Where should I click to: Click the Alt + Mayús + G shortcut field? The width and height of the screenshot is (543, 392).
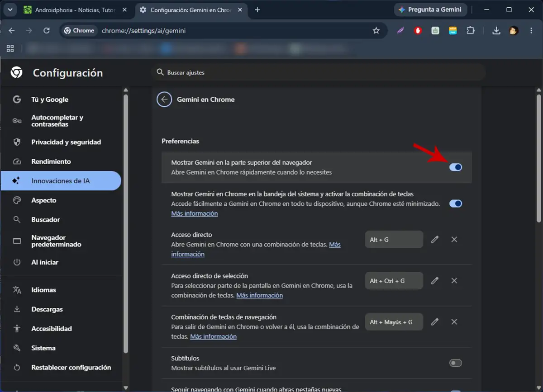tap(394, 322)
